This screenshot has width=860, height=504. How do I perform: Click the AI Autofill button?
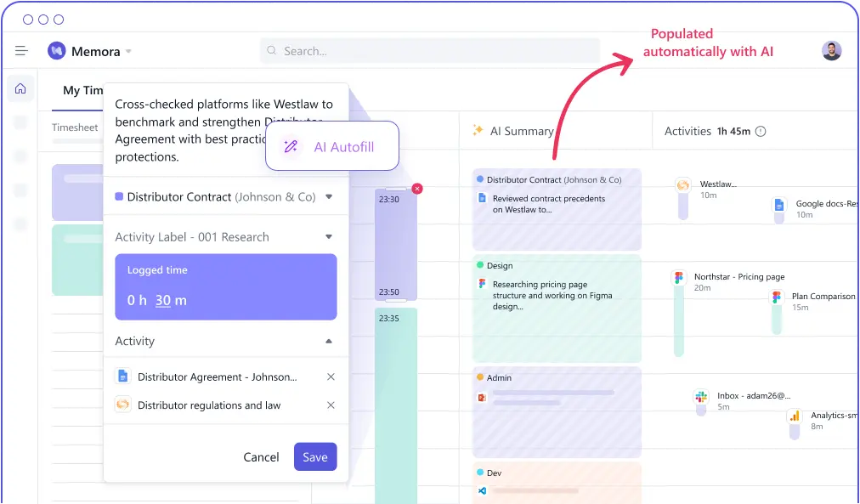[331, 147]
